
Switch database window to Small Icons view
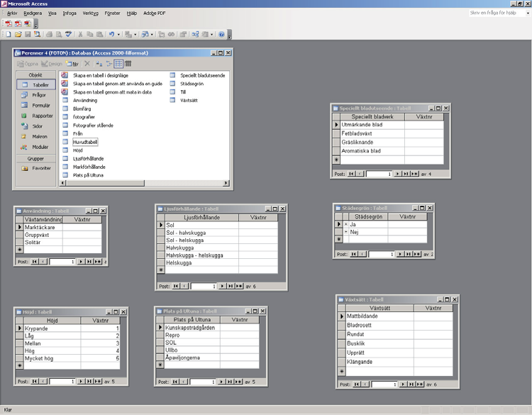[x=109, y=63]
